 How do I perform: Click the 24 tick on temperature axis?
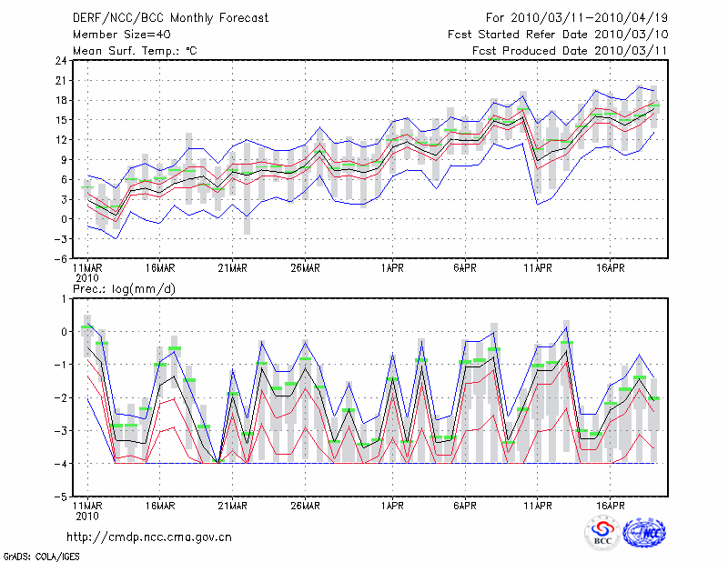click(60, 61)
